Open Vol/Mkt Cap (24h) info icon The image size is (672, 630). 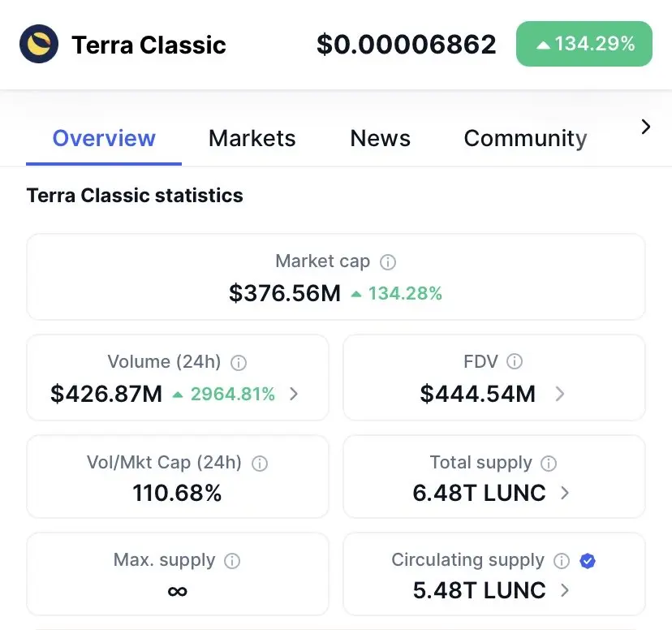pyautogui.click(x=260, y=464)
